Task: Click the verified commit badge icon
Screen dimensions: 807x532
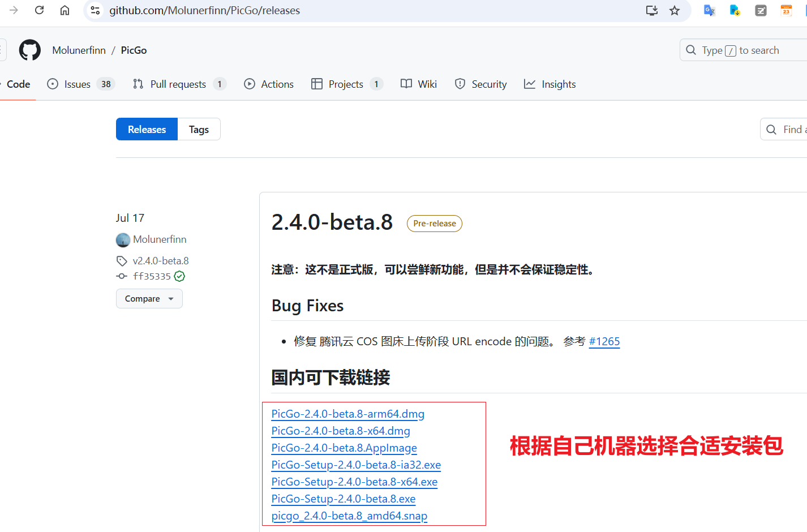Action: pyautogui.click(x=179, y=276)
